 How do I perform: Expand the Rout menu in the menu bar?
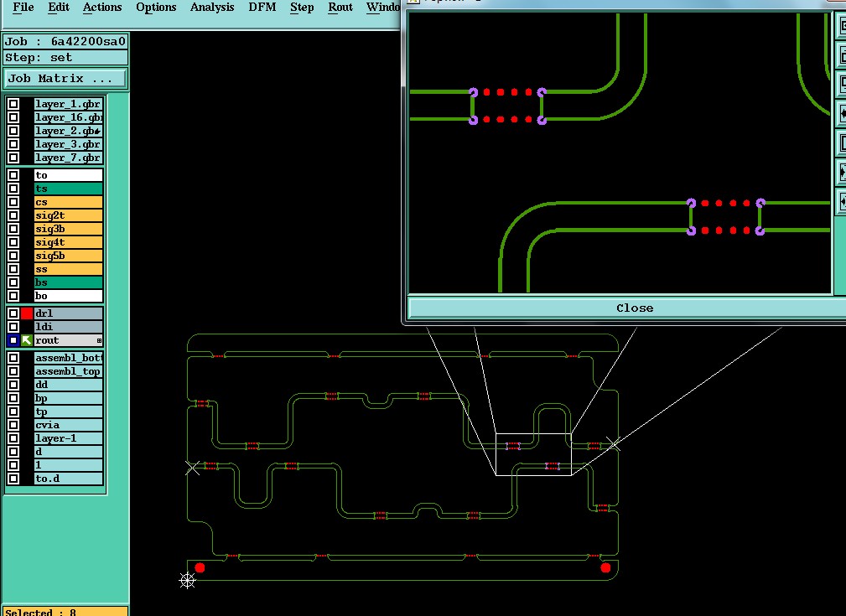click(340, 7)
